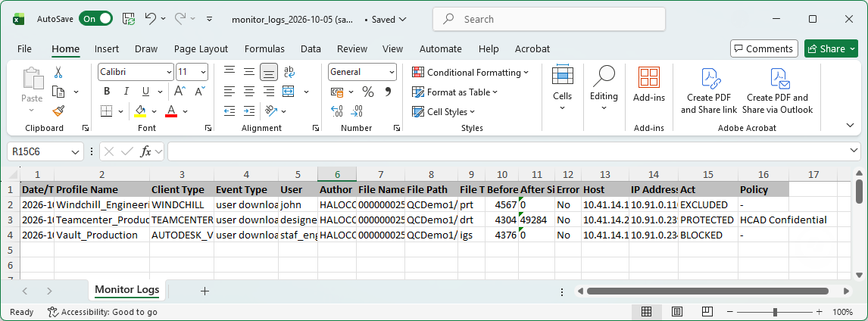Viewport: 868px width, 321px height.
Task: Align text right in cell
Action: (269, 92)
